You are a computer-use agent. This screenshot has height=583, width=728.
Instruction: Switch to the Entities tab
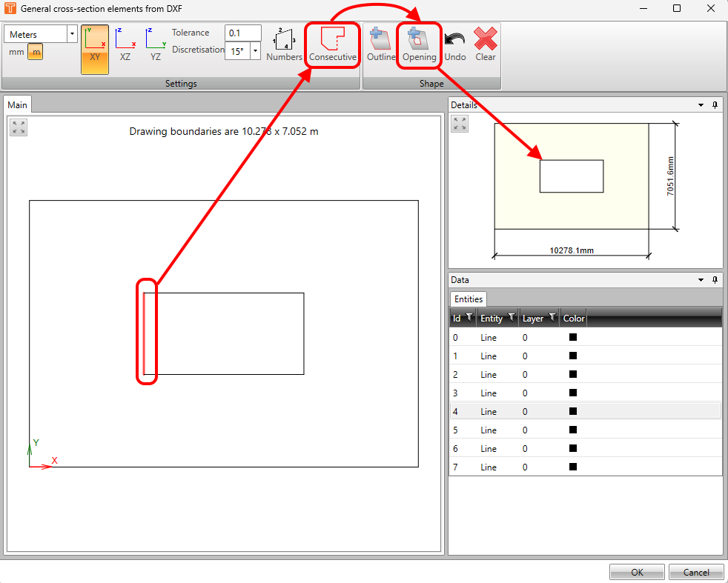click(x=468, y=299)
